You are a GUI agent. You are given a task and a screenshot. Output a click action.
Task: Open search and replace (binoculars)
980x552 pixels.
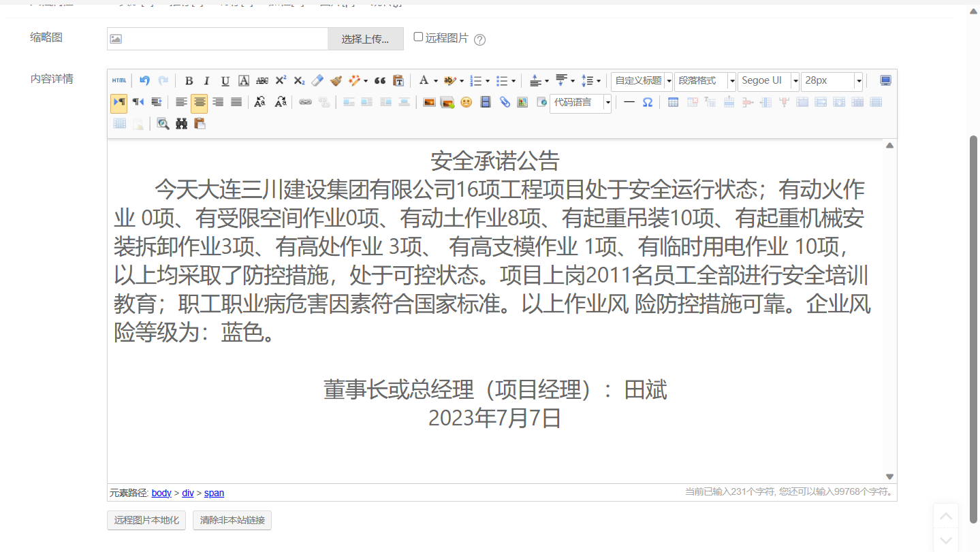click(x=181, y=123)
